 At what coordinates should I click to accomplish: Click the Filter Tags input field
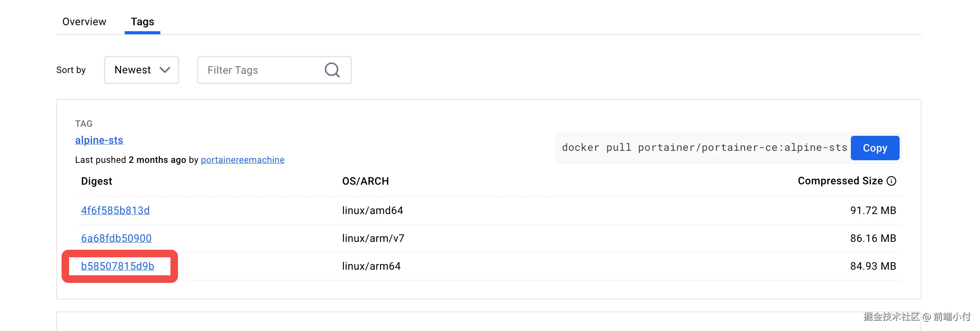pyautogui.click(x=262, y=70)
